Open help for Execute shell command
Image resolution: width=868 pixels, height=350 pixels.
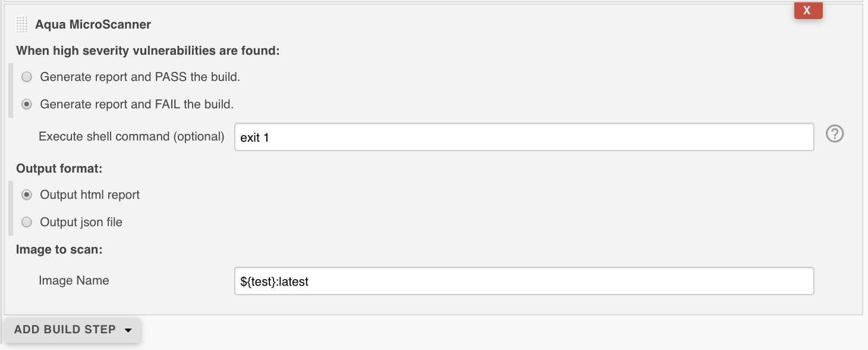click(x=835, y=135)
